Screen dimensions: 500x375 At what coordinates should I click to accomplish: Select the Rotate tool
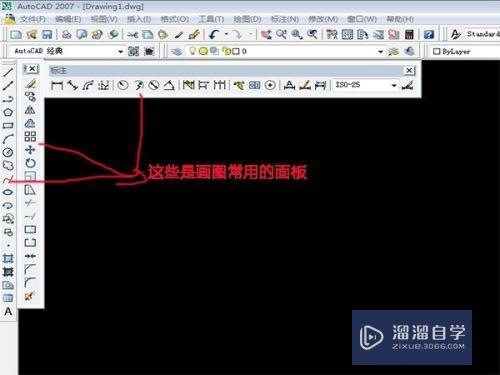tap(30, 163)
